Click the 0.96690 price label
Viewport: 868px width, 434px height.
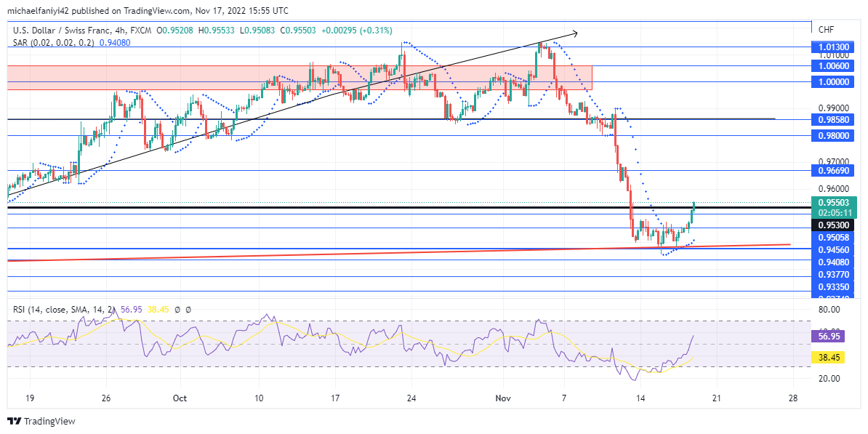coord(834,170)
